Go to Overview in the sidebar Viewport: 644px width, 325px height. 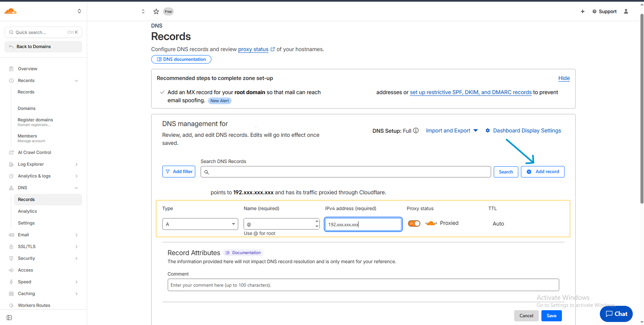pyautogui.click(x=27, y=69)
